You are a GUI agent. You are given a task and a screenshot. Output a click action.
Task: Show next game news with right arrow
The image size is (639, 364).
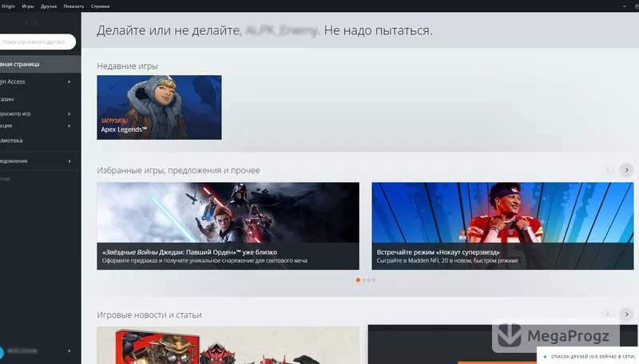[626, 315]
